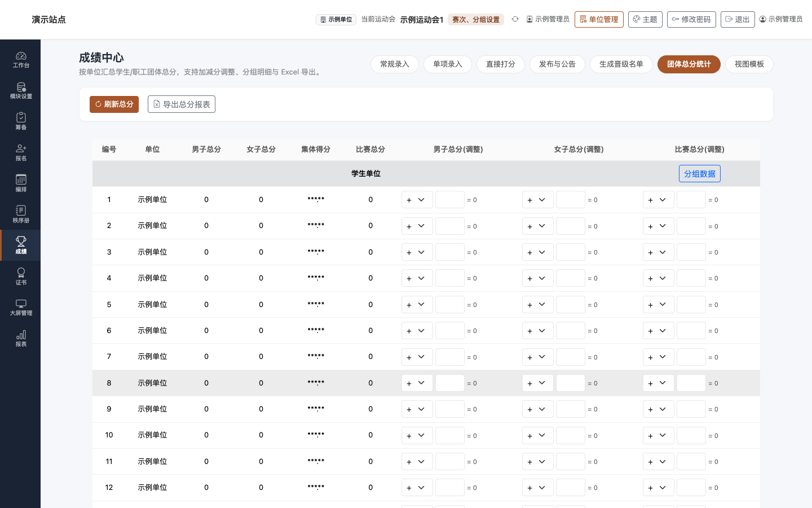Viewport: 812px width, 508px height.
Task: Click the 男子总分 column header
Action: point(206,150)
